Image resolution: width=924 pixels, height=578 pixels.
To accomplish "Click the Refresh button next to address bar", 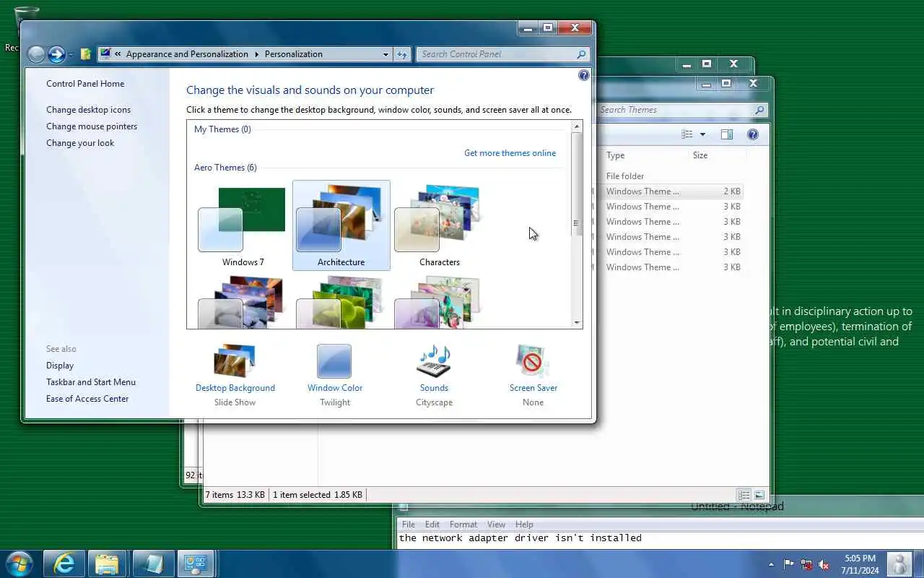I will 403,54.
